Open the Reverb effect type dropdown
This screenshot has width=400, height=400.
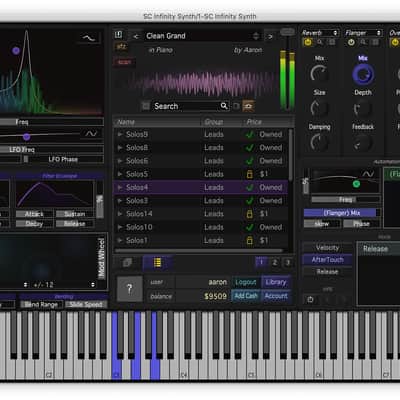(320, 33)
